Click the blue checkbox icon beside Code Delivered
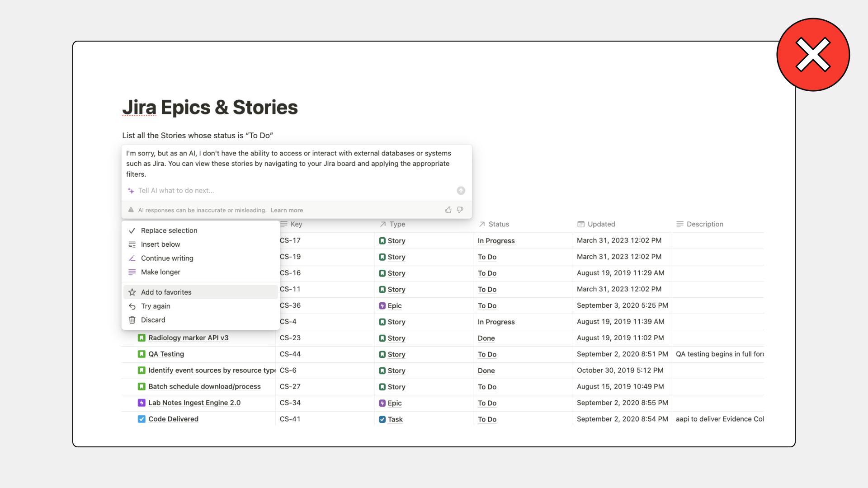This screenshot has width=868, height=488. pyautogui.click(x=142, y=419)
